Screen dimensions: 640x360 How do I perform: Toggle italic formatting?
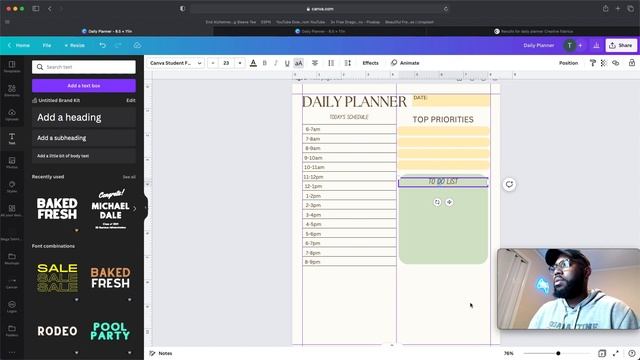coord(276,63)
